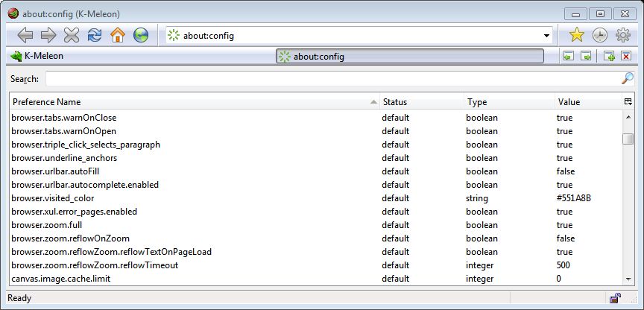Image resolution: width=644 pixels, height=310 pixels.
Task: Select browser.triple_click_selects_paragraph row
Action: 316,145
